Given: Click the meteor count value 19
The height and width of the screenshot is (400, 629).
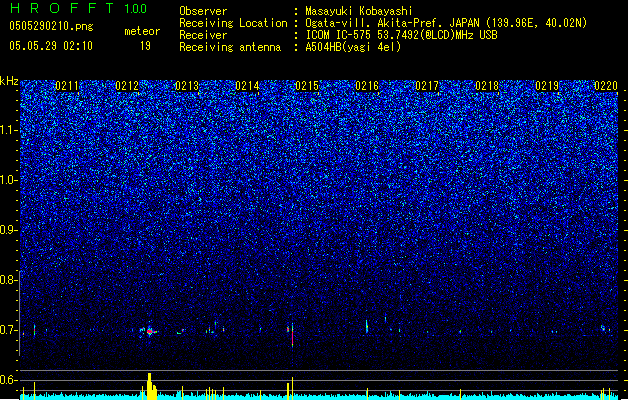Looking at the screenshot, I should pyautogui.click(x=145, y=46).
